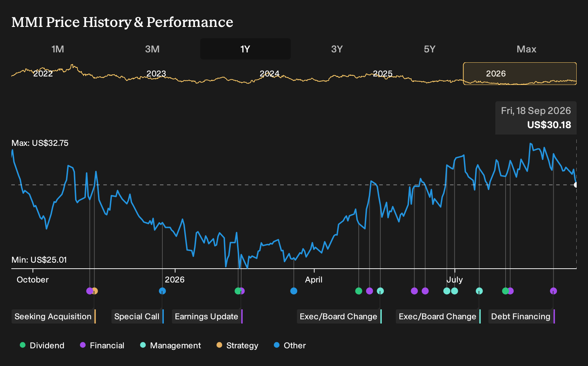The image size is (588, 366).
Task: Click the 'Min: US$25.01' label
Action: (39, 260)
